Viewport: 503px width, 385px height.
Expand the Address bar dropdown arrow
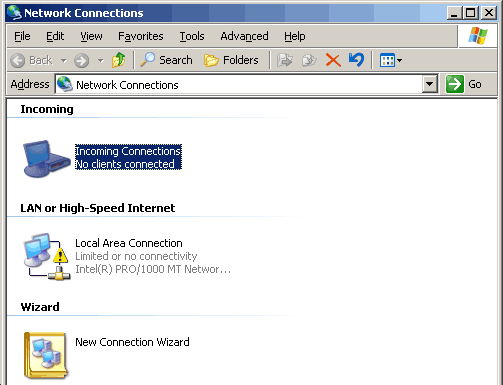(x=430, y=84)
